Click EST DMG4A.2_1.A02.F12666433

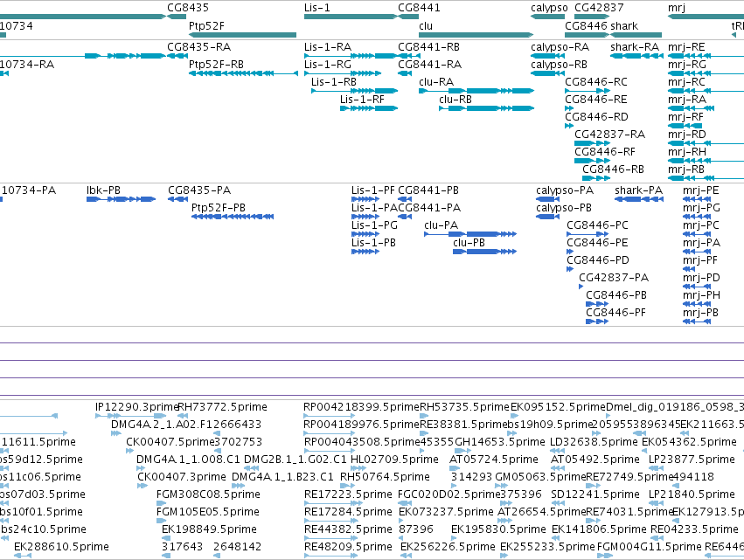click(186, 425)
